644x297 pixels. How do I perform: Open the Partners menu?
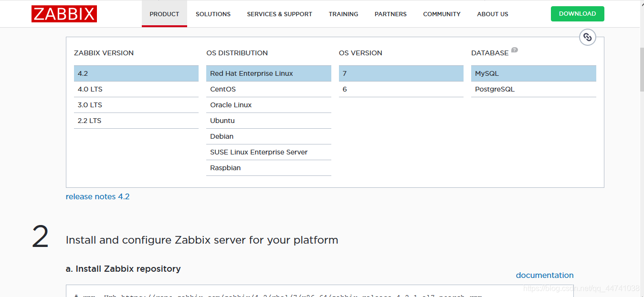tap(391, 14)
